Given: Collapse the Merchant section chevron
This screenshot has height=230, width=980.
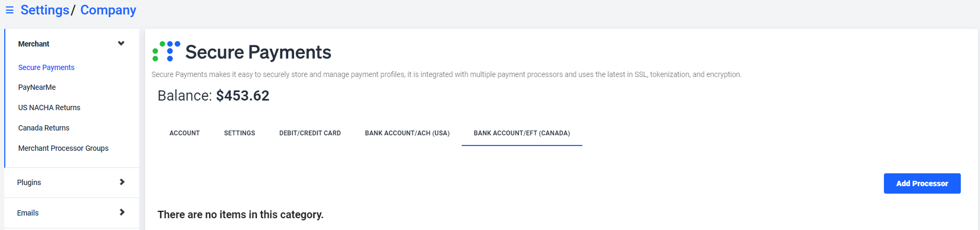Looking at the screenshot, I should click(x=121, y=43).
